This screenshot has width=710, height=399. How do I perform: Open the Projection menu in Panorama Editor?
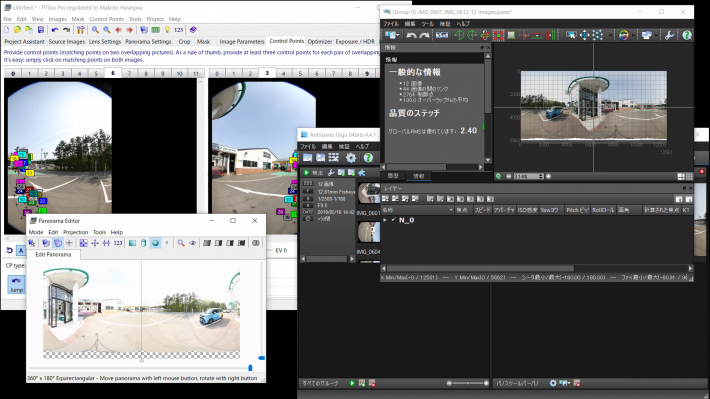click(76, 232)
